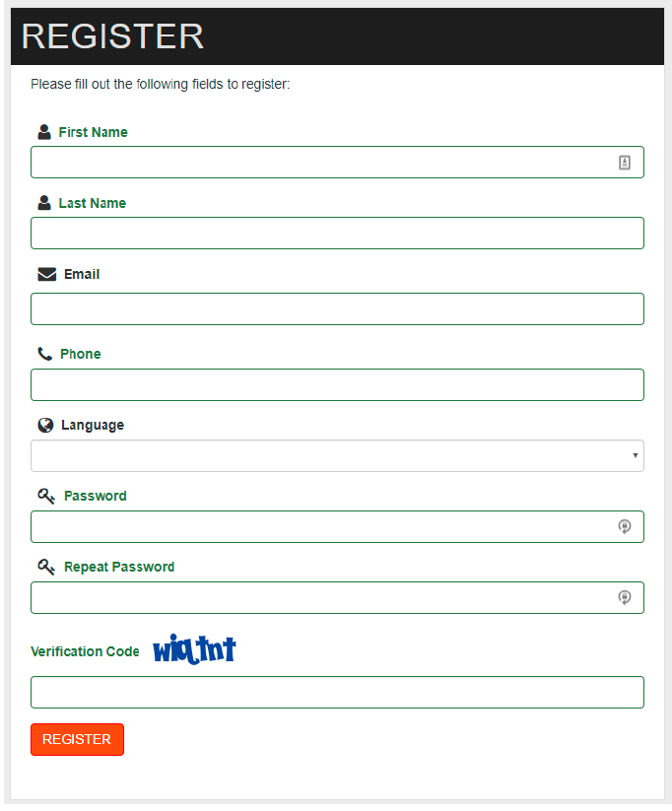
Task: Focus the First Name input field
Action: (x=337, y=163)
